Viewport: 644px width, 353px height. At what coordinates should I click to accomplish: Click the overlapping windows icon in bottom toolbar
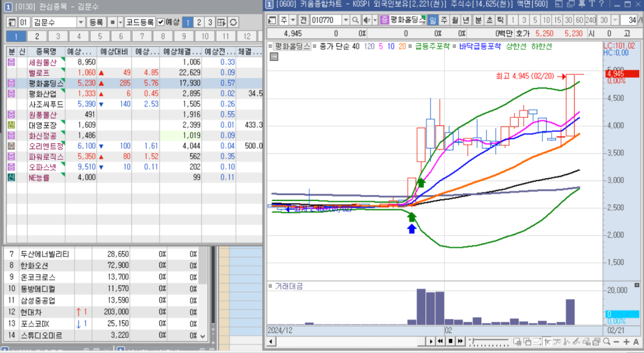click(x=527, y=342)
